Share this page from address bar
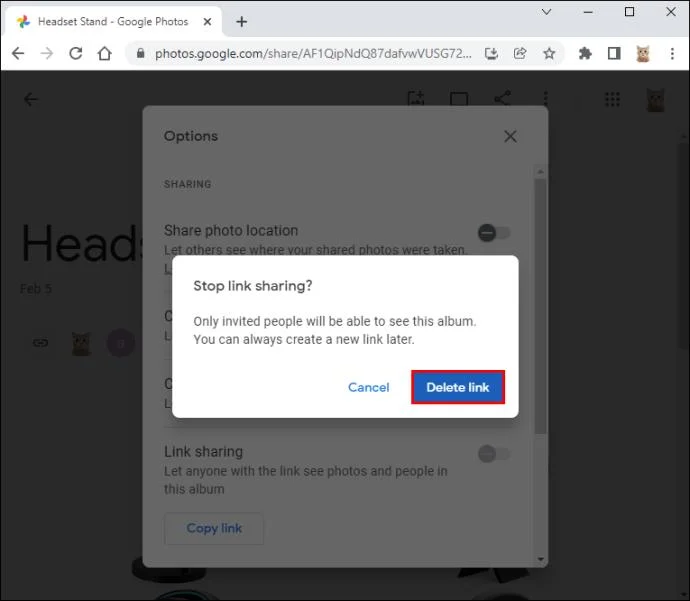This screenshot has height=601, width=690. tap(520, 54)
